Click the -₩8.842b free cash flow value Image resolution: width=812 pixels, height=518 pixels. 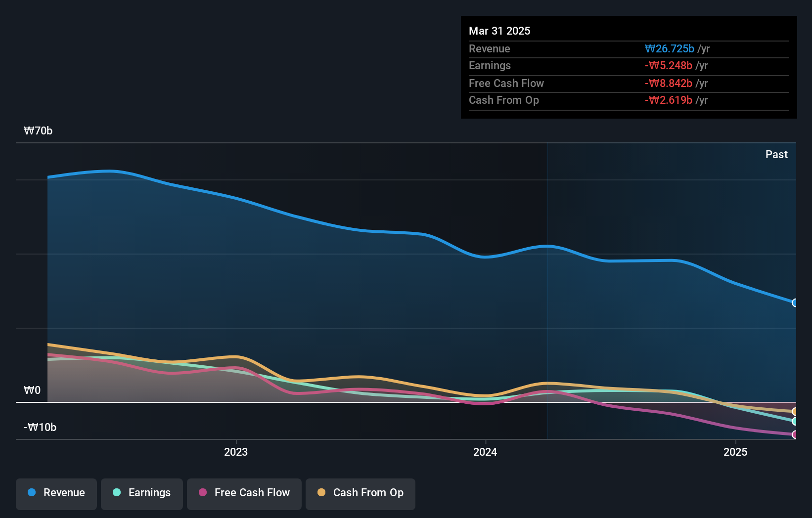[x=669, y=83]
